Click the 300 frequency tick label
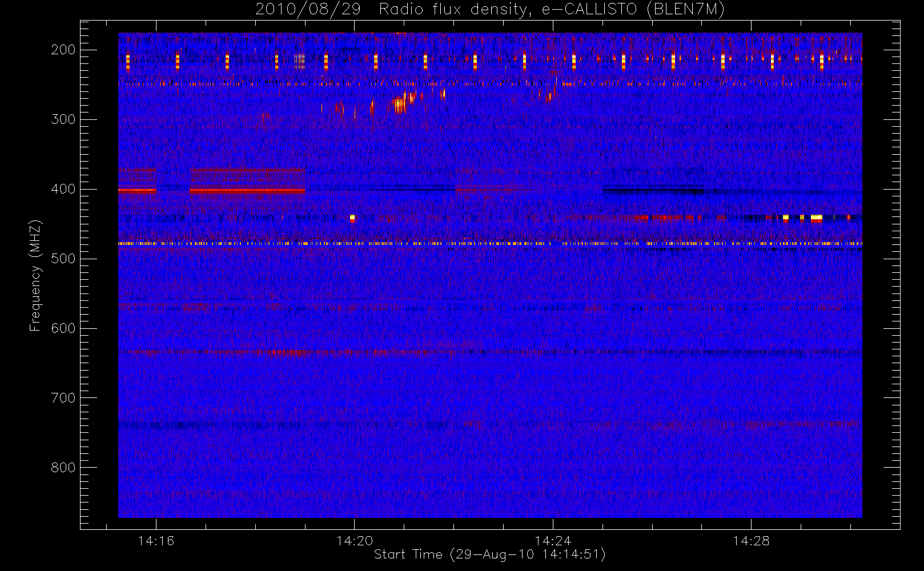 [x=63, y=119]
